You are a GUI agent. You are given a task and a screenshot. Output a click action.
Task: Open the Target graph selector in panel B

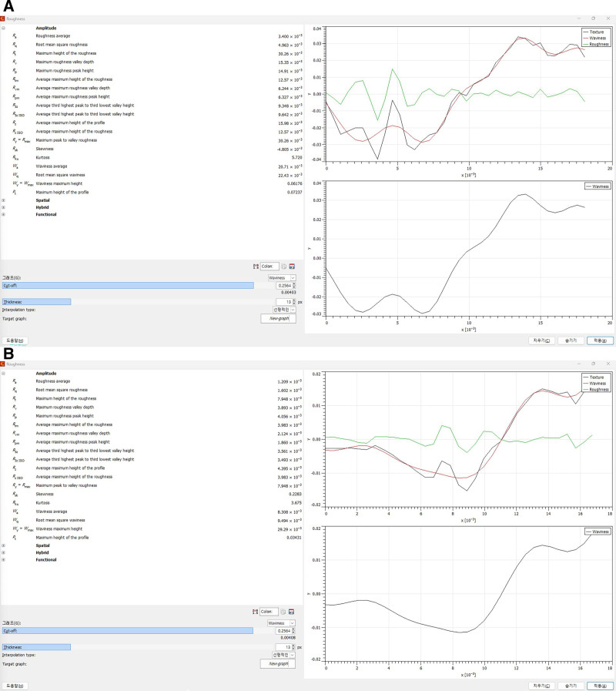click(278, 664)
